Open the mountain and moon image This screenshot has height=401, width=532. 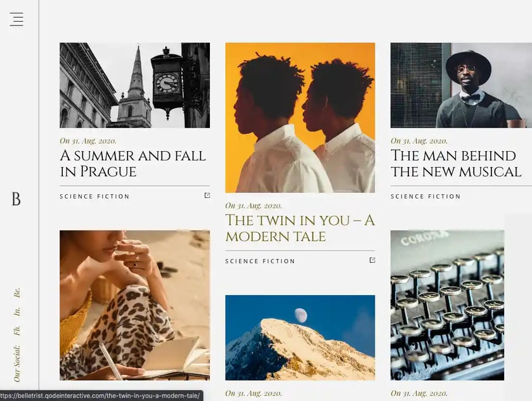(x=301, y=338)
